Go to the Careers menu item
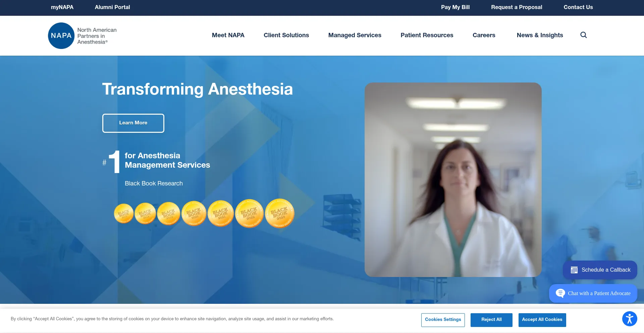Screen dimensions: 644x333 [x=484, y=35]
